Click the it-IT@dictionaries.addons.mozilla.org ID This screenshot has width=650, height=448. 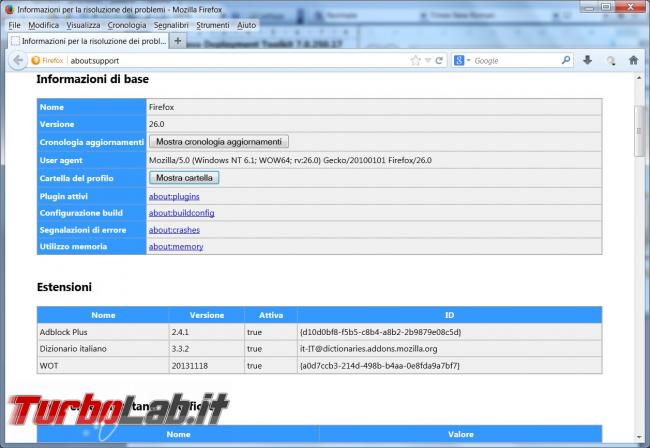(369, 349)
